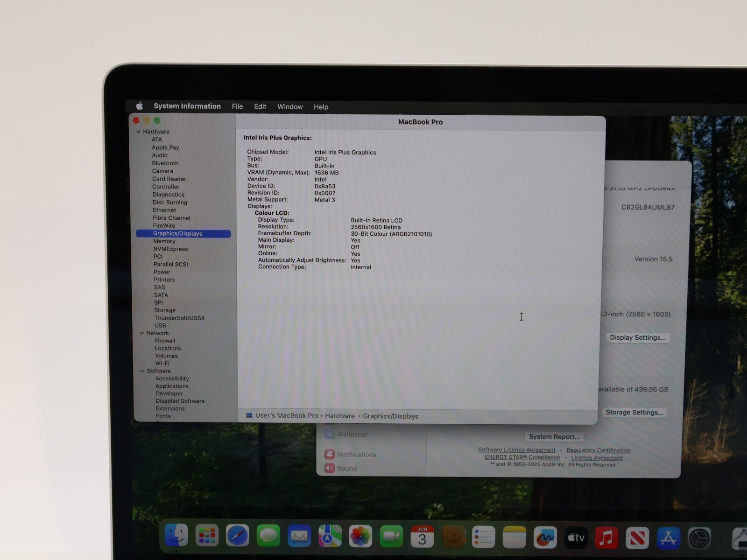Open Calendar showing JUN 3 in Dock
This screenshot has width=747, height=560.
[422, 537]
